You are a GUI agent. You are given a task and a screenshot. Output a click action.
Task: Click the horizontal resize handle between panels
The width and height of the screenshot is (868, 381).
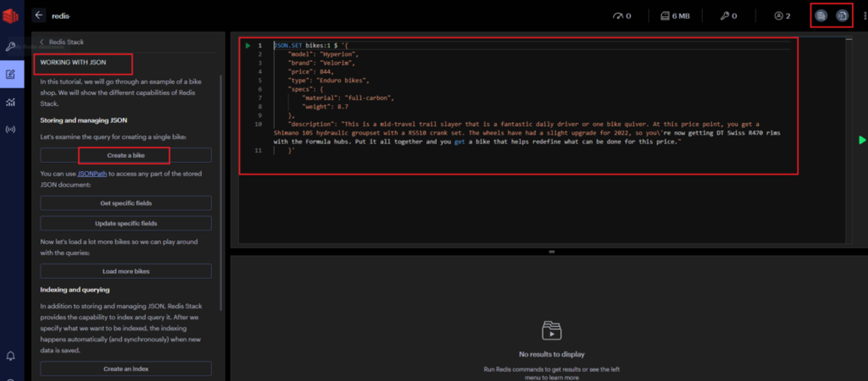[x=552, y=252]
